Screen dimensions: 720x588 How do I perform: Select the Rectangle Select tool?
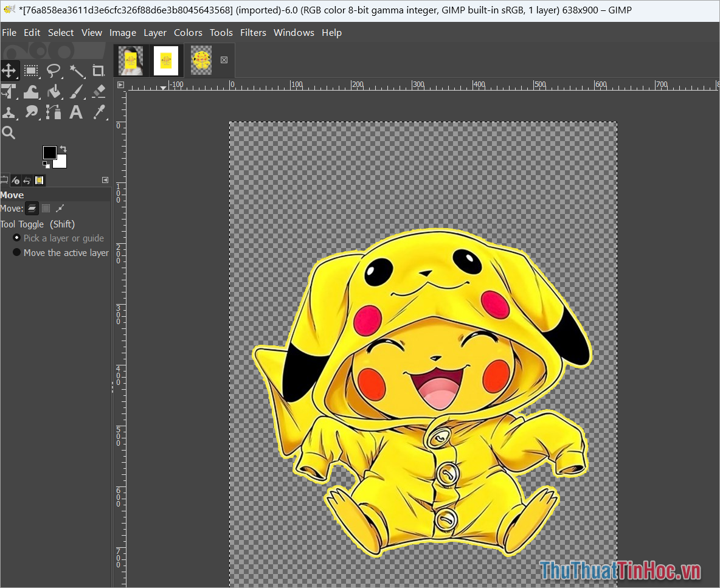click(31, 71)
